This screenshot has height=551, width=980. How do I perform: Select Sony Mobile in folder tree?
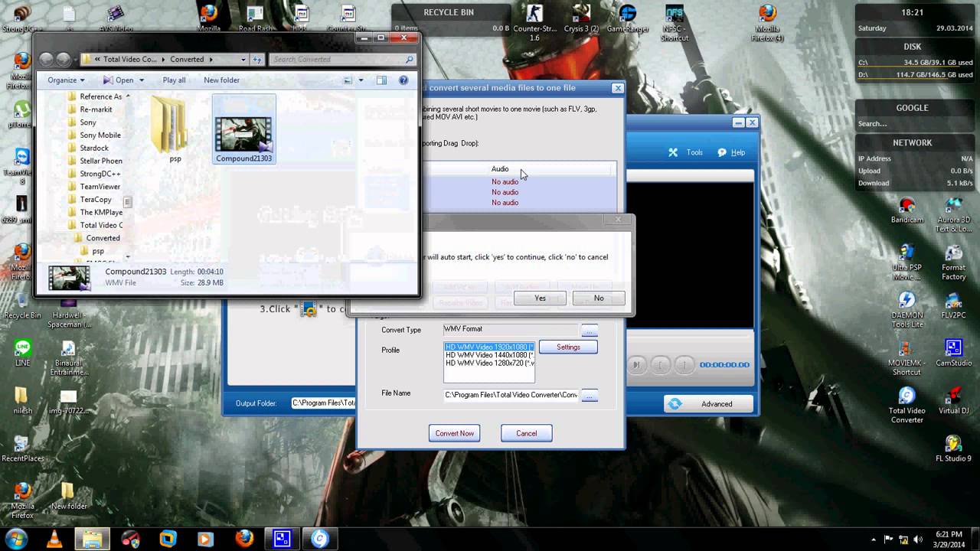tap(100, 135)
